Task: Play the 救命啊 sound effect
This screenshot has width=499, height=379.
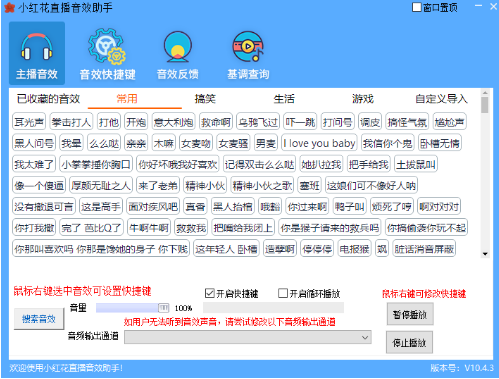Action: [x=216, y=122]
